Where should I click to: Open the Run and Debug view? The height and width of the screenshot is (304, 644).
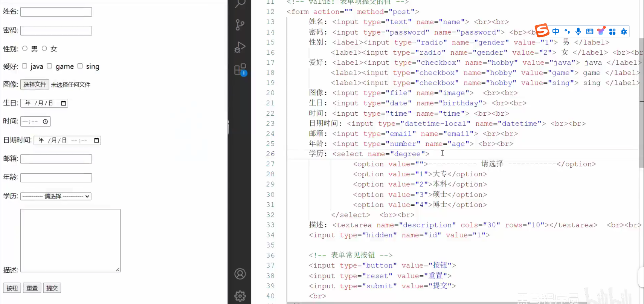point(240,47)
